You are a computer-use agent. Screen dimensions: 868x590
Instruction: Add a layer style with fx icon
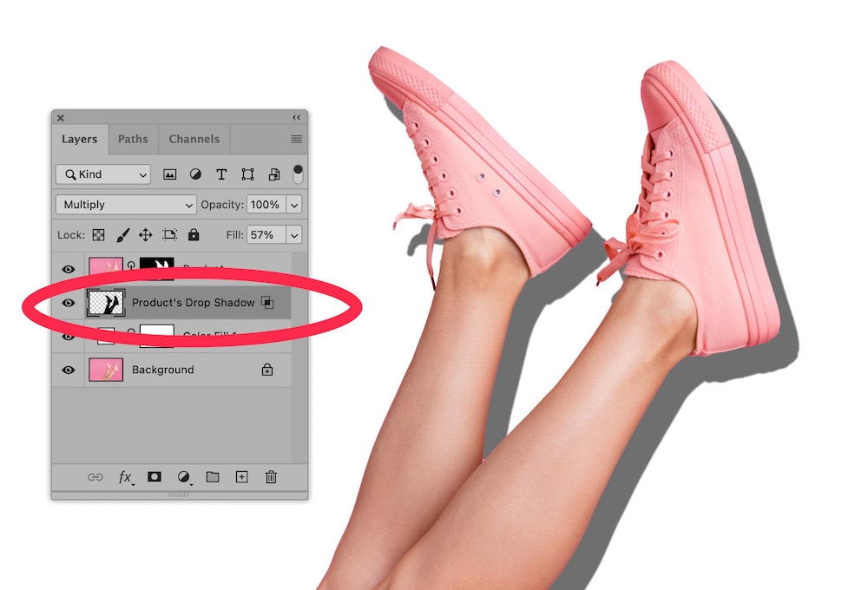pyautogui.click(x=126, y=477)
